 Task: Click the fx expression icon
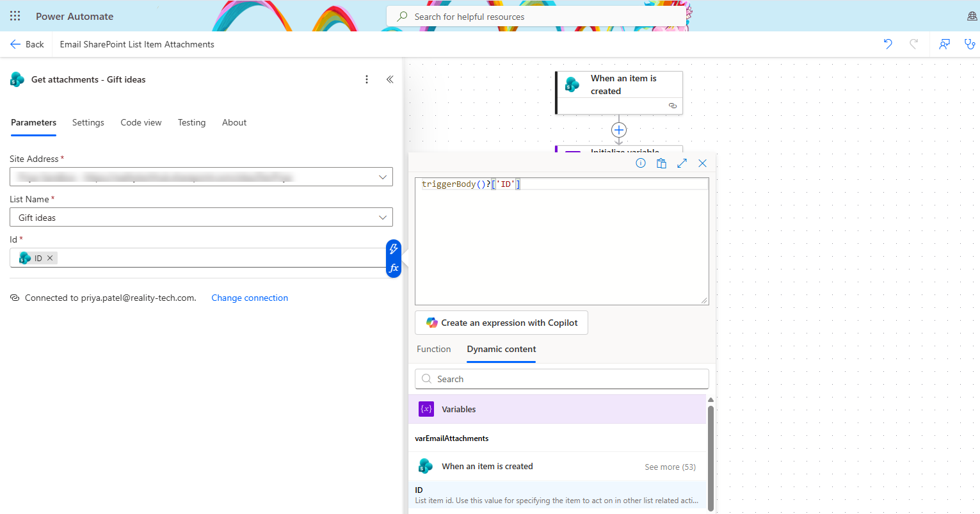pos(394,268)
